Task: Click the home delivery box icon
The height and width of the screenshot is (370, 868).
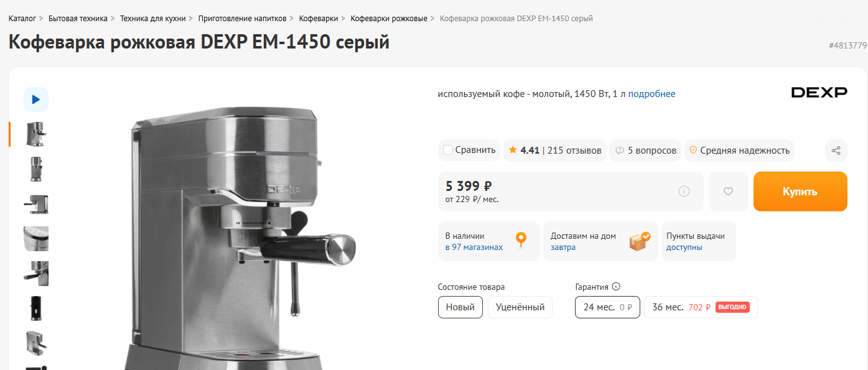Action: coord(639,241)
